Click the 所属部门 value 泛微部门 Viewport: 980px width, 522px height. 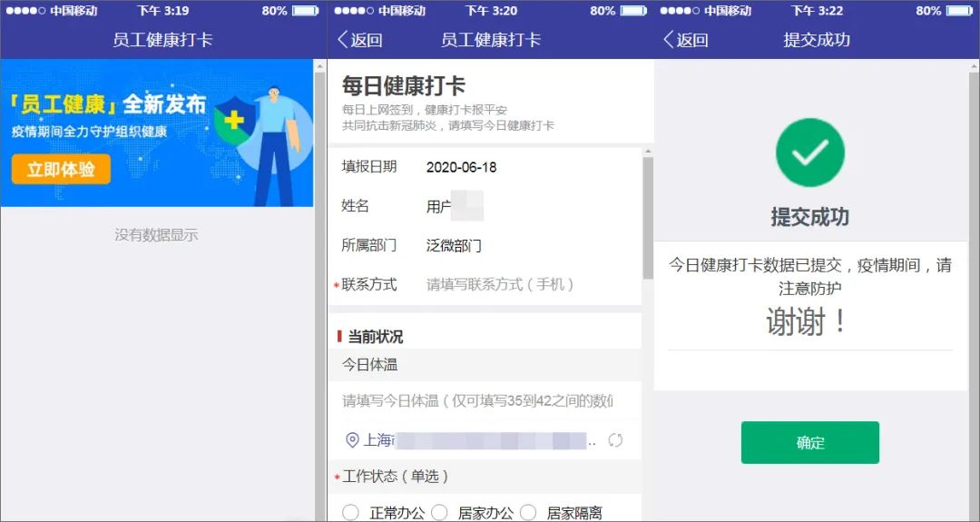pyautogui.click(x=454, y=246)
